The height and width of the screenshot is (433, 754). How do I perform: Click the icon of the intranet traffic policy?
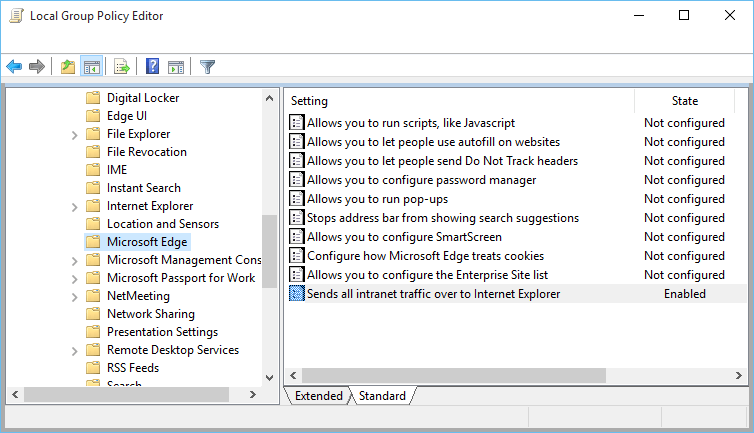(x=297, y=293)
